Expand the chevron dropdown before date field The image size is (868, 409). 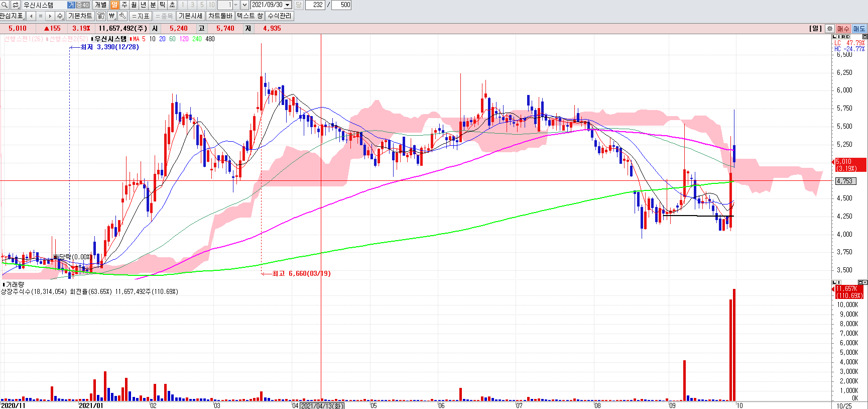245,5
